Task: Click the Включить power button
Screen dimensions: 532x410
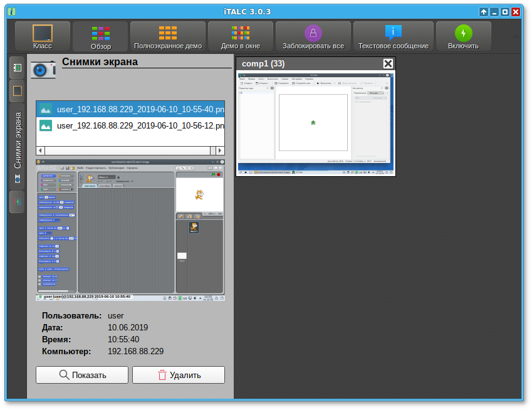Action: coord(463,36)
